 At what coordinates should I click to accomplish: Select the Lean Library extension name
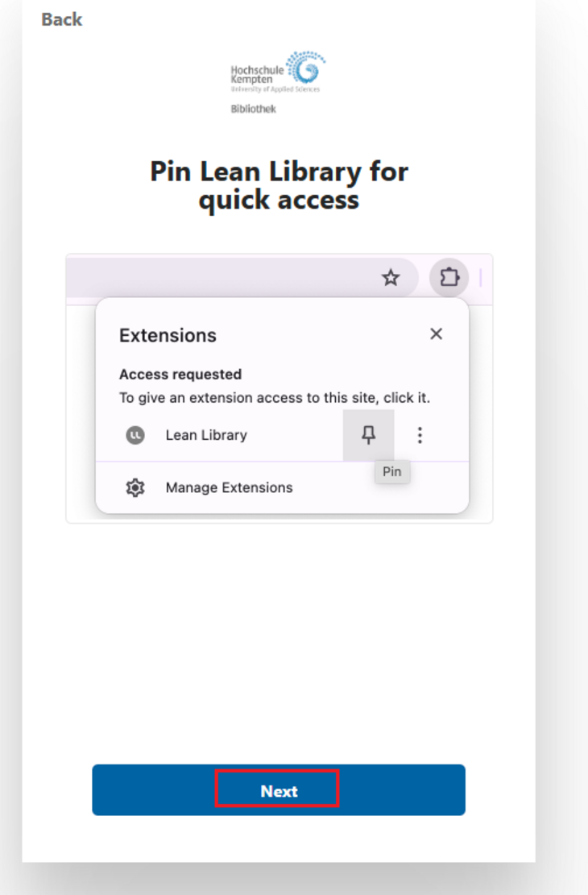click(206, 435)
